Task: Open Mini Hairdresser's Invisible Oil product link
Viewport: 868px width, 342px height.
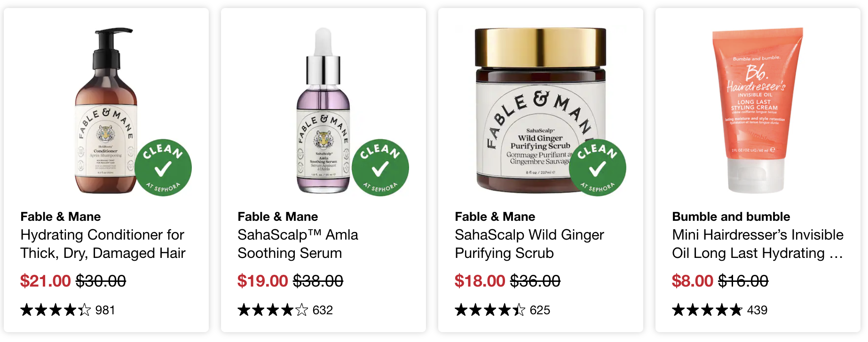Action: click(758, 244)
